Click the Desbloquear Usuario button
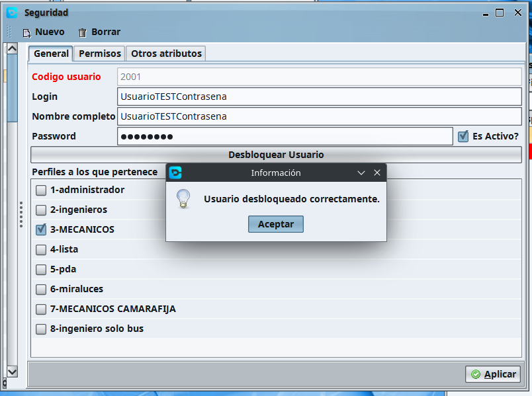The width and height of the screenshot is (532, 396). [x=276, y=155]
